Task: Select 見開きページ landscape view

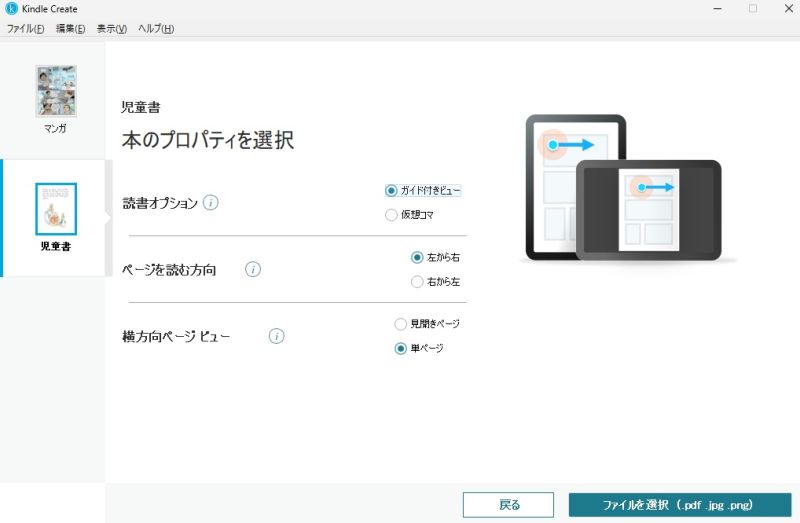Action: tap(428, 323)
